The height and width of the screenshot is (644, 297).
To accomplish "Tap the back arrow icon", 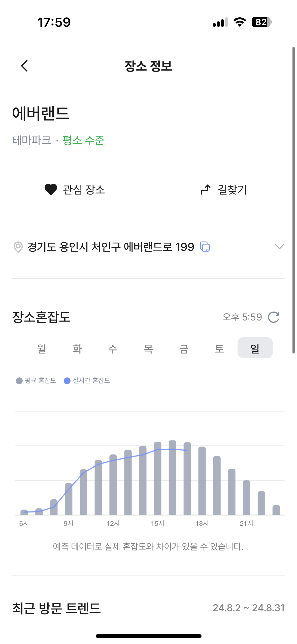I will tap(24, 66).
